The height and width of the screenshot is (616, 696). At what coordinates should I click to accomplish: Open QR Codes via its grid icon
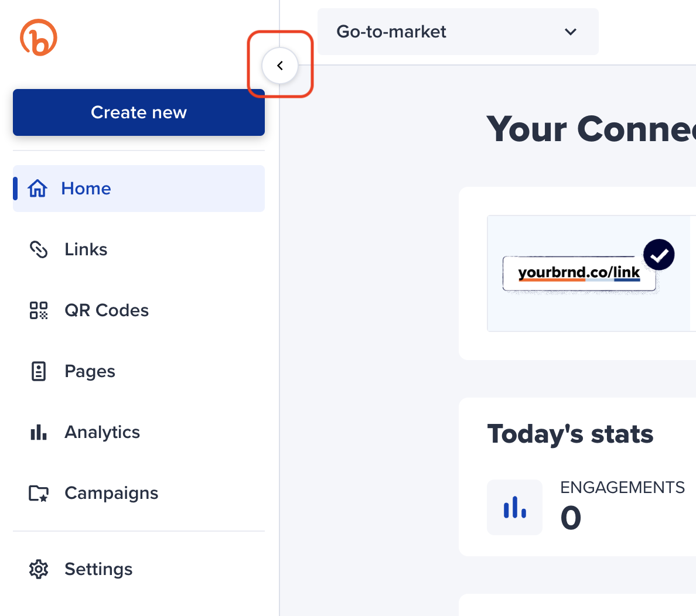point(38,310)
